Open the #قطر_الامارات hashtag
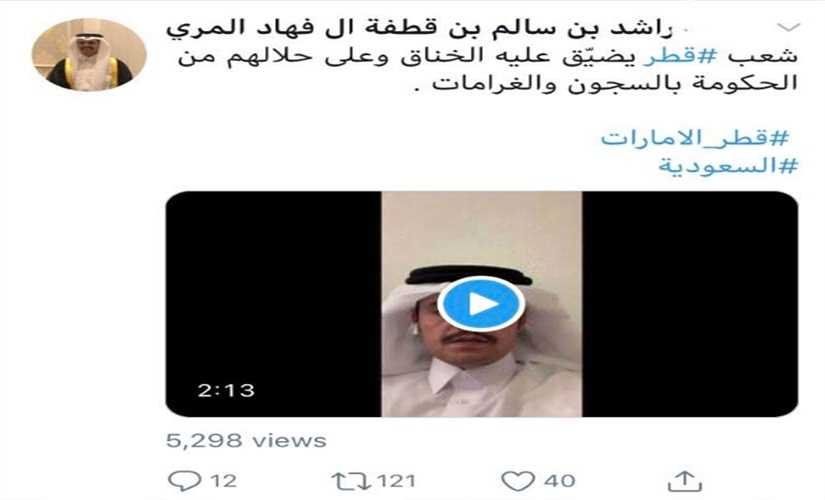The height and width of the screenshot is (500, 825). (x=695, y=138)
